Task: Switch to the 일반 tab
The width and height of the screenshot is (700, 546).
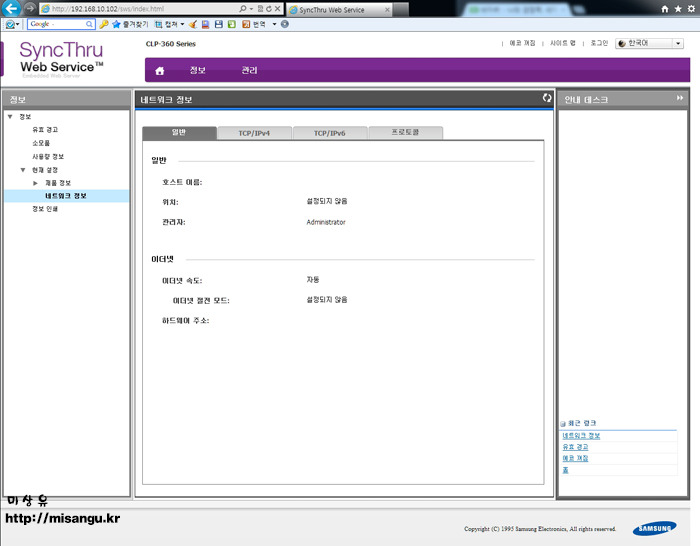Action: [179, 133]
